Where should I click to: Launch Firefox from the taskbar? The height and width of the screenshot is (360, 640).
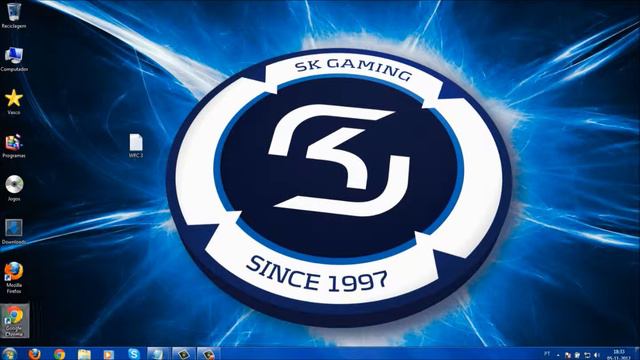[35, 354]
